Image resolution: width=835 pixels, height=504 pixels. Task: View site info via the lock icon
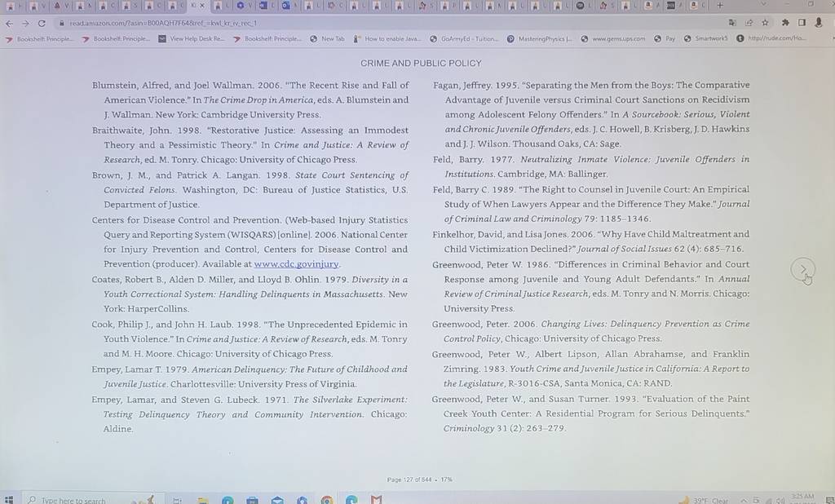tap(62, 24)
